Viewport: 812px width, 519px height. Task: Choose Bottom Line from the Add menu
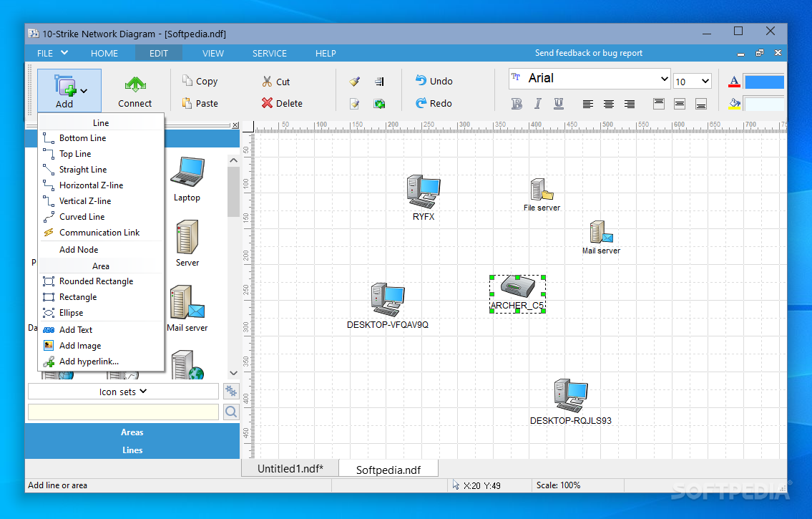tap(101, 138)
